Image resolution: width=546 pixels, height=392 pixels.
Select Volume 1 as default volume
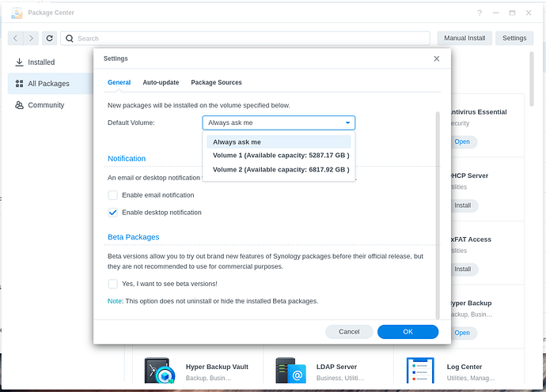coord(279,156)
